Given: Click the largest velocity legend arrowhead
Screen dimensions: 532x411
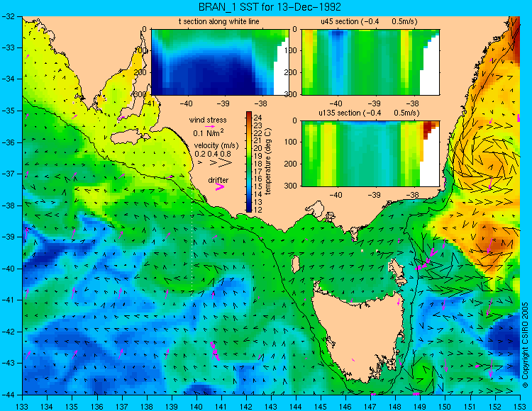Looking at the screenshot, I should (226, 163).
